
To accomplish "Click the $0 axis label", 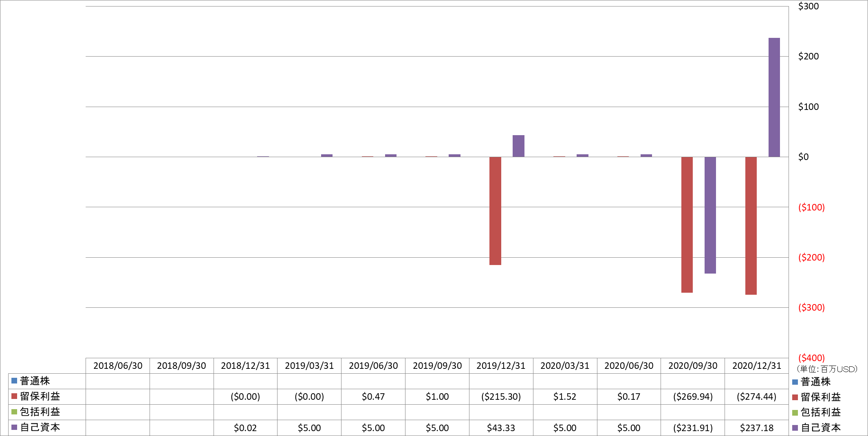I will coord(803,157).
